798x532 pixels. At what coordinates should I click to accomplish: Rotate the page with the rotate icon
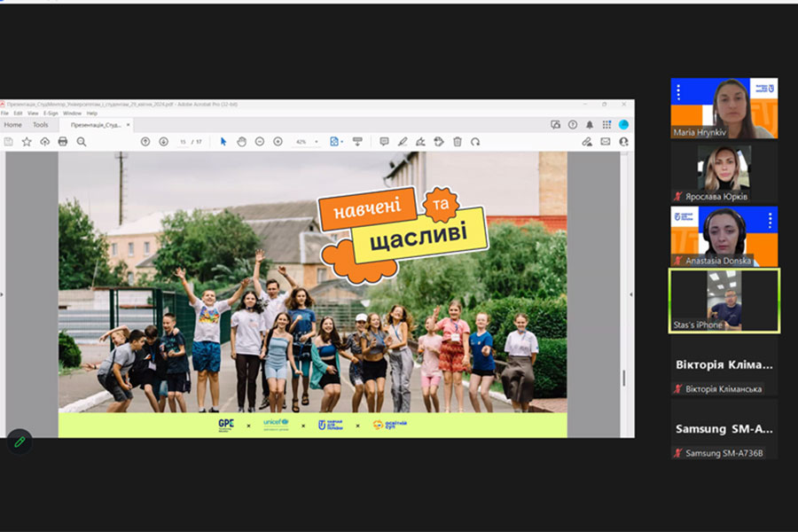click(475, 142)
